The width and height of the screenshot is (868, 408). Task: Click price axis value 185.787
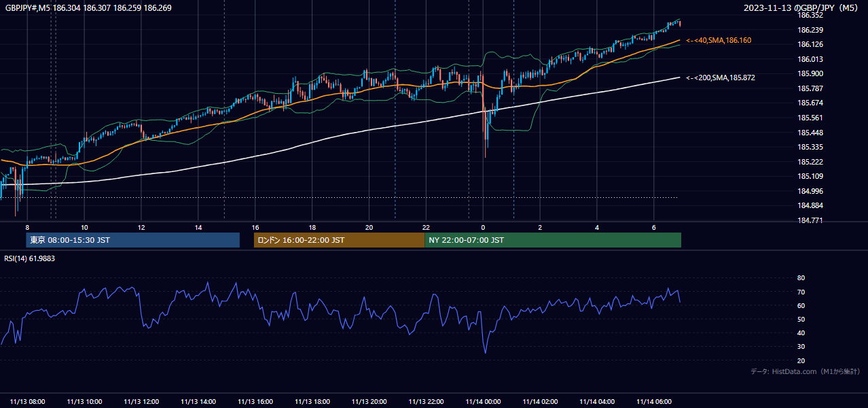[810, 88]
